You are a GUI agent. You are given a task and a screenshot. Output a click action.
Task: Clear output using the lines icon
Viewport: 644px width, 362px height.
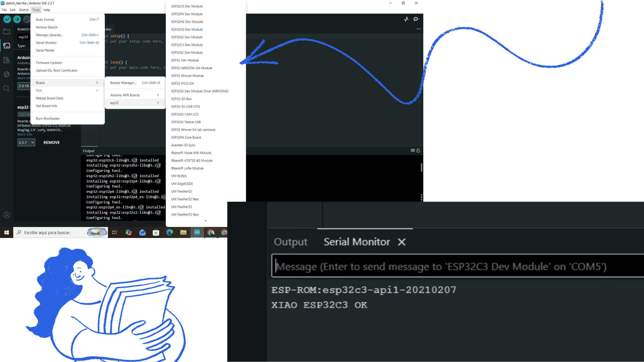coord(413,150)
